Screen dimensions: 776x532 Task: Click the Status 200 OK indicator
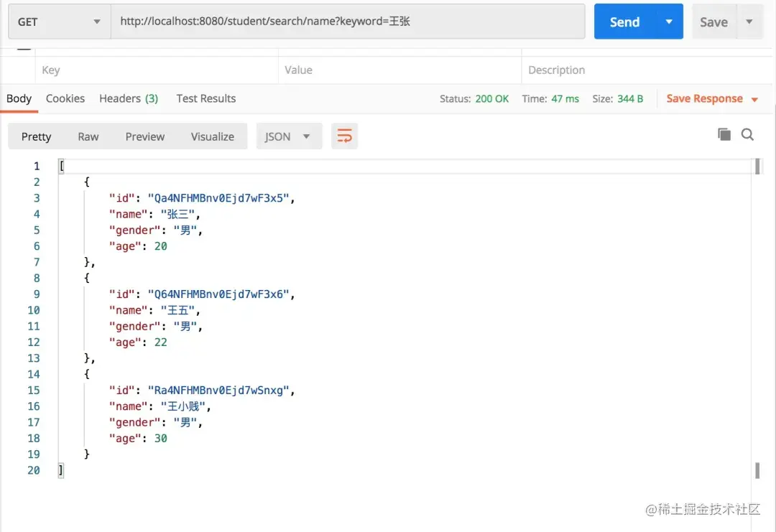[x=474, y=98]
